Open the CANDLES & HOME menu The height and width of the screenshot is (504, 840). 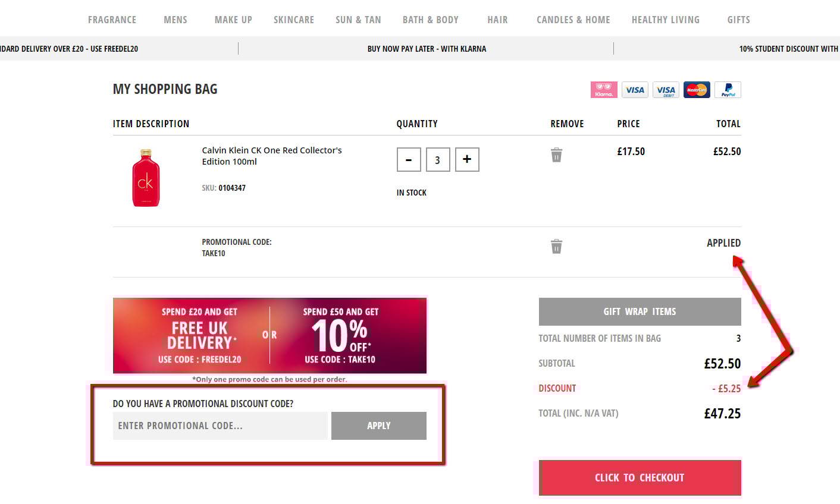coord(573,19)
